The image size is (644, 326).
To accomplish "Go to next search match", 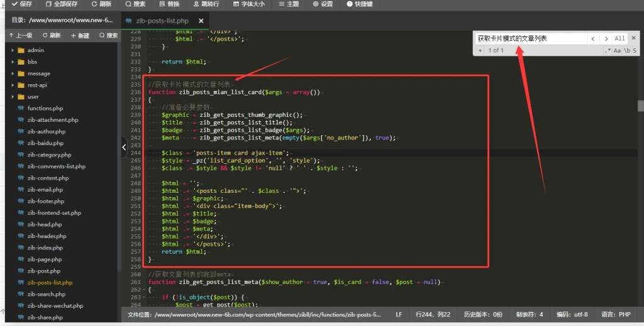I will [605, 38].
